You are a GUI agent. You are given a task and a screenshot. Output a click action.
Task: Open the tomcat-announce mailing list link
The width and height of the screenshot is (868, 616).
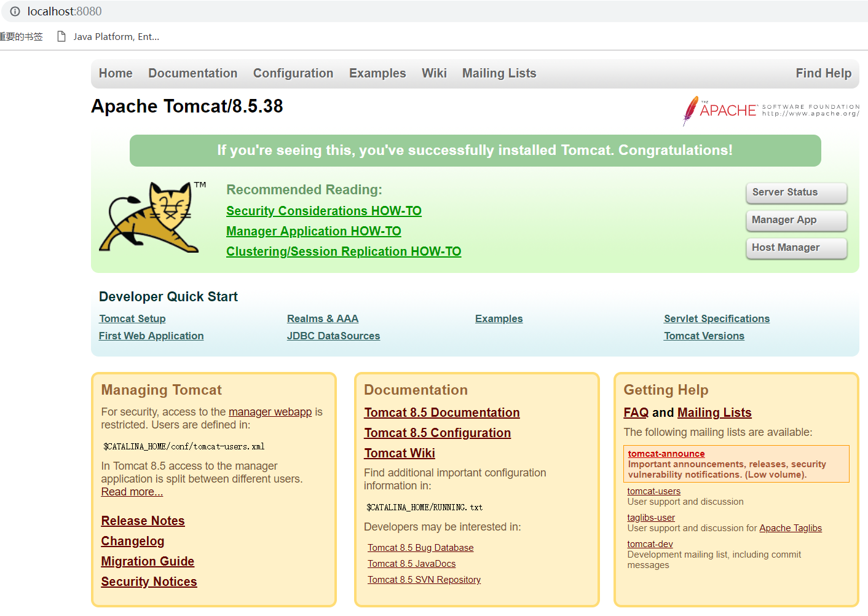pos(666,454)
